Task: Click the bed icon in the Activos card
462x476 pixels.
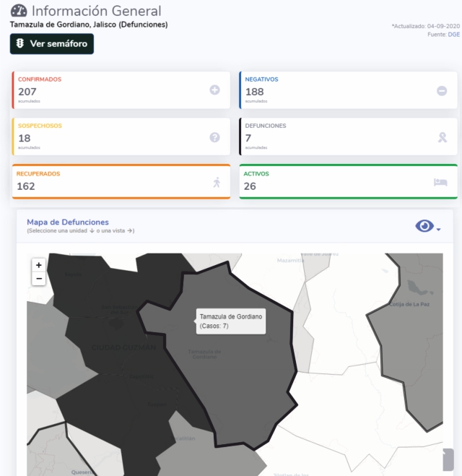Action: (x=440, y=182)
